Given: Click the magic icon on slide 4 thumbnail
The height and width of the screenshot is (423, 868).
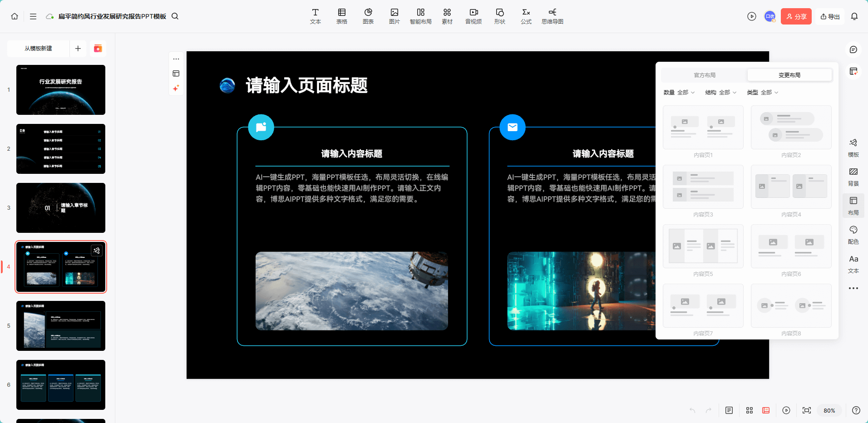Looking at the screenshot, I should click(x=97, y=251).
